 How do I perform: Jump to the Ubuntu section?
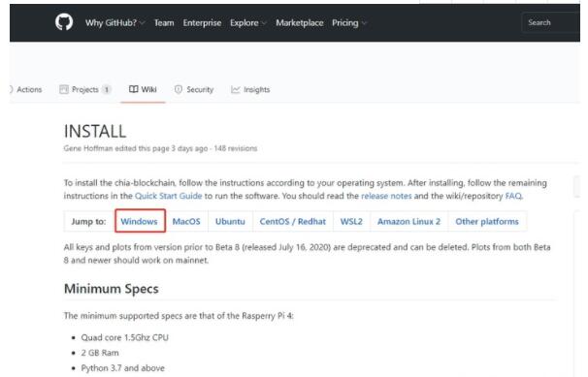[230, 221]
